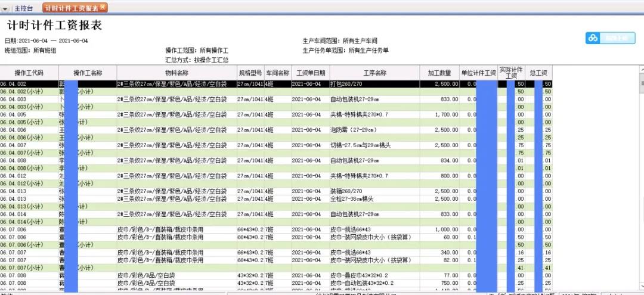Click the 加工数量 column header
This screenshot has width=644, height=295.
click(439, 73)
